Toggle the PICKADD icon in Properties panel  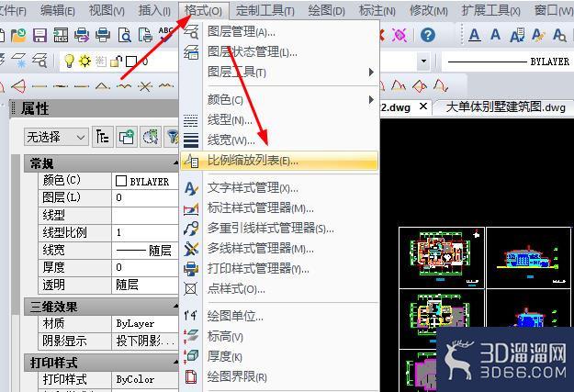102,138
